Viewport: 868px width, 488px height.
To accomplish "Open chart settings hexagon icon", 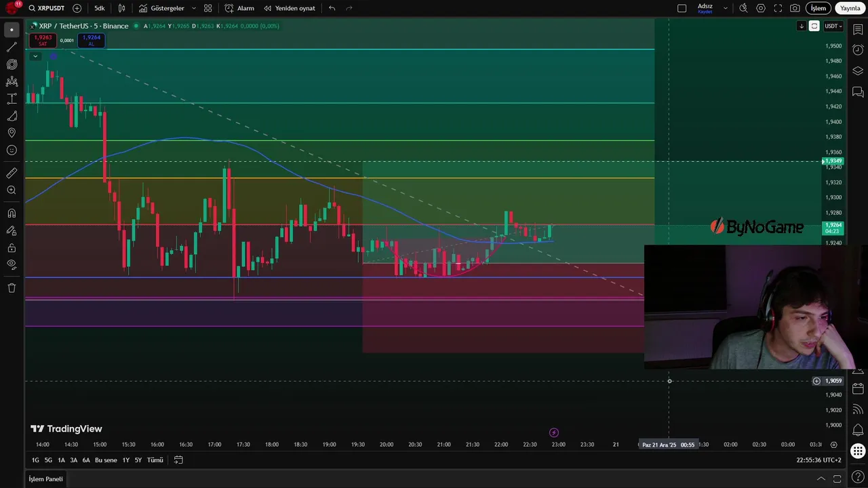I will [761, 8].
